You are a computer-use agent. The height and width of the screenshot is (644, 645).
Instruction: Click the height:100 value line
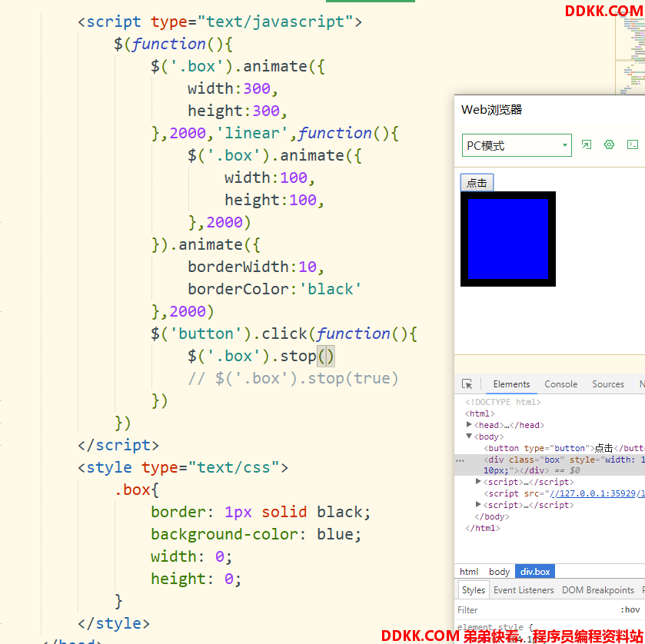coord(274,201)
